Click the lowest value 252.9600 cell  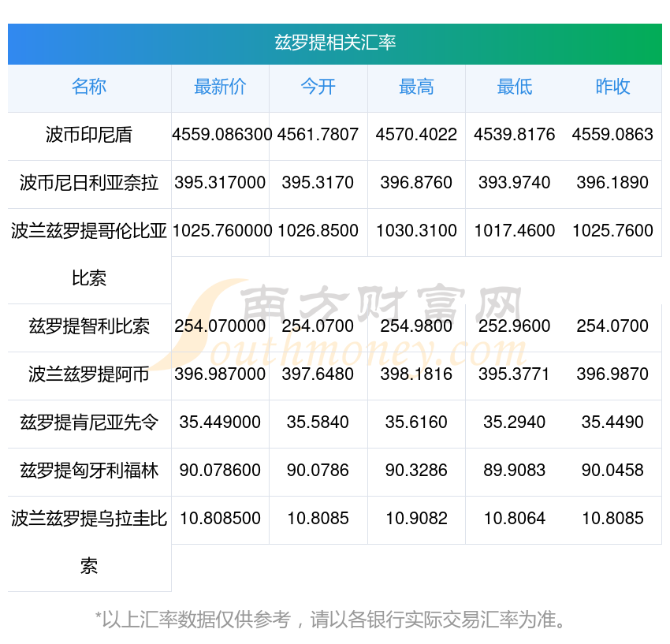(x=514, y=326)
